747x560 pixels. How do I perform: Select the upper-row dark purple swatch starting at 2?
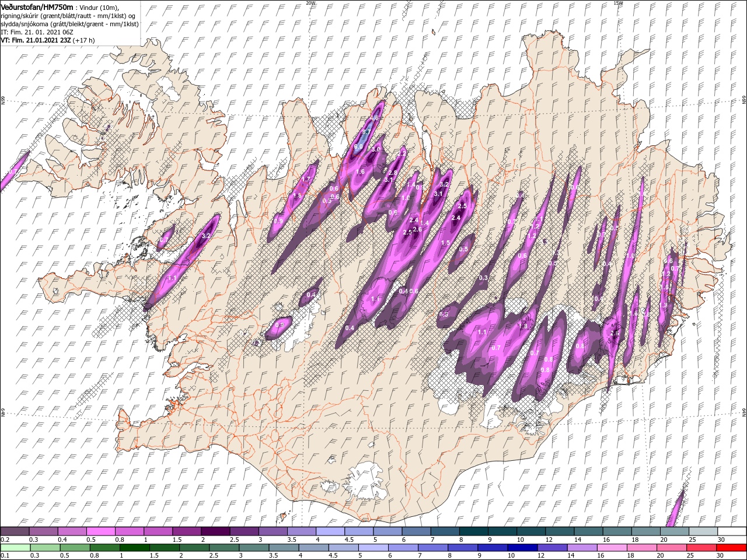(x=215, y=531)
